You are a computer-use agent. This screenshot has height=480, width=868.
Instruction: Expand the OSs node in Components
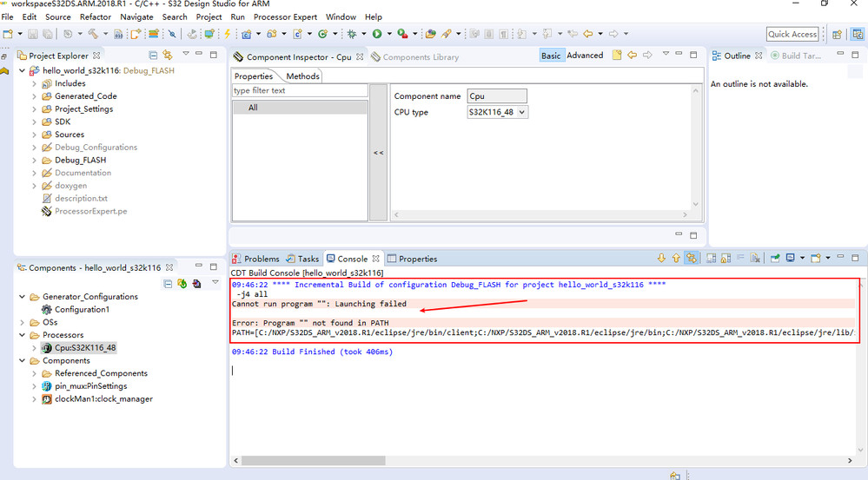22,322
